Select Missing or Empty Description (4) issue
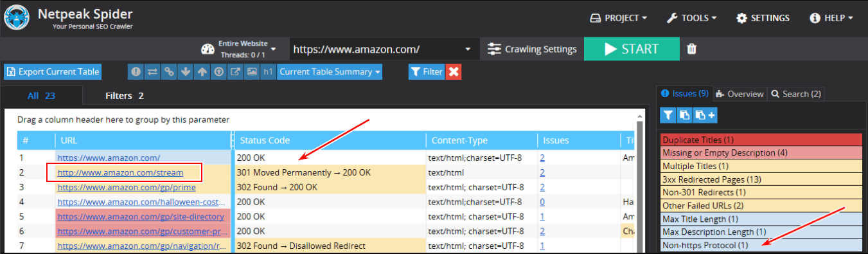This screenshot has width=868, height=254. (x=761, y=153)
